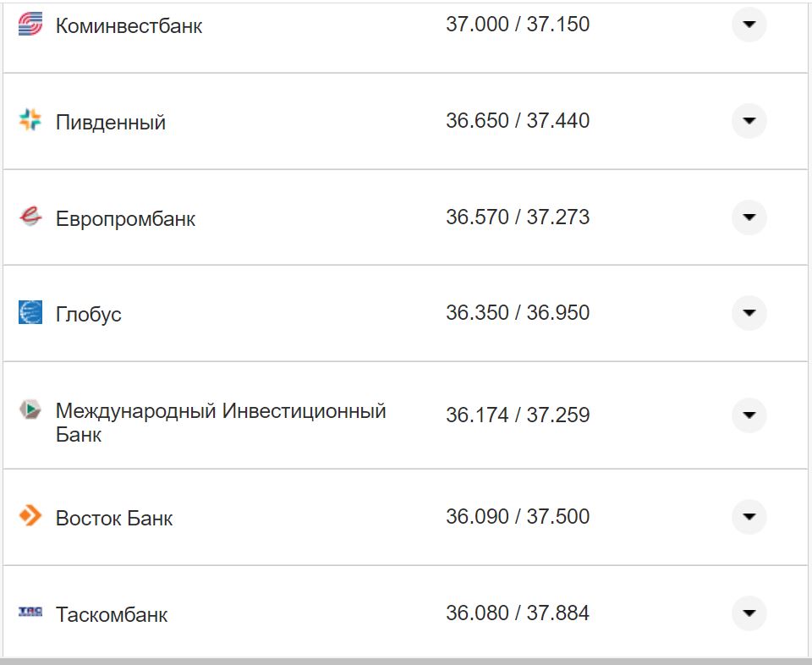This screenshot has width=812, height=665.
Task: Expand the Таскомбанк rate details
Action: (749, 613)
